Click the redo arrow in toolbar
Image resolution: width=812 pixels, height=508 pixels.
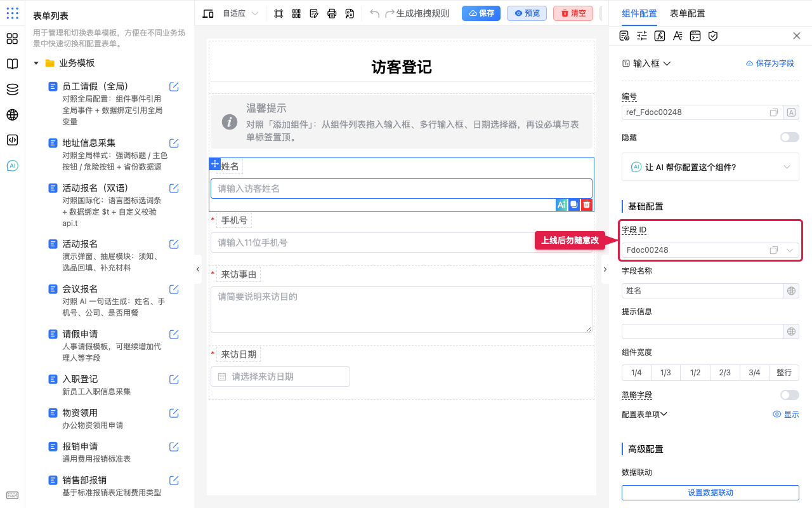(390, 13)
